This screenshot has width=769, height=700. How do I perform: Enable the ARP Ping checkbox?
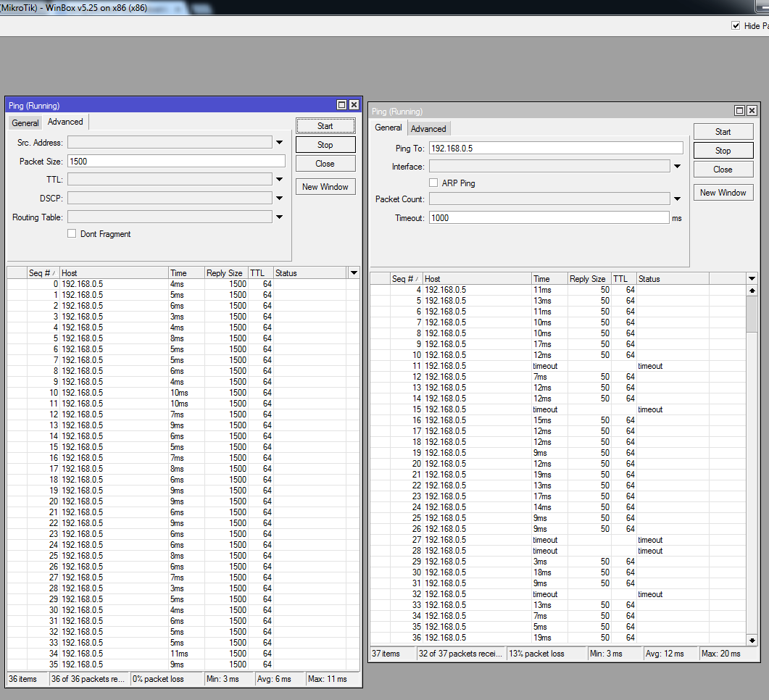point(434,183)
